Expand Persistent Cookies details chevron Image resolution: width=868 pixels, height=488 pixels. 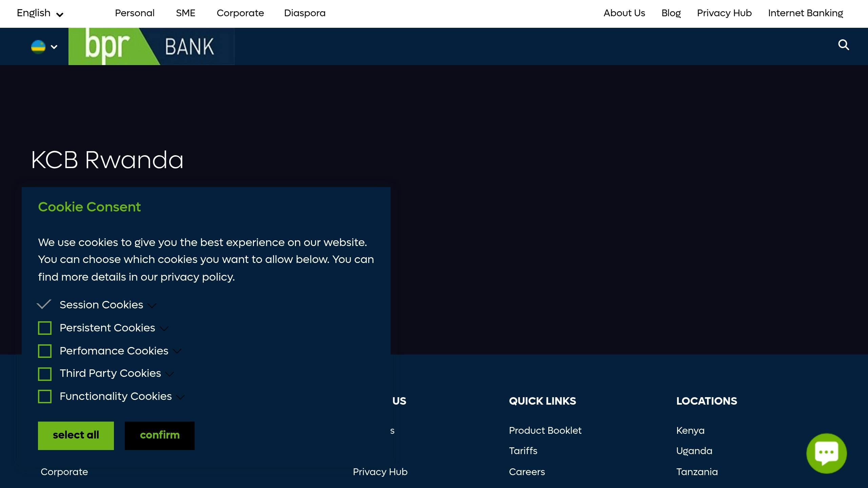[164, 329]
